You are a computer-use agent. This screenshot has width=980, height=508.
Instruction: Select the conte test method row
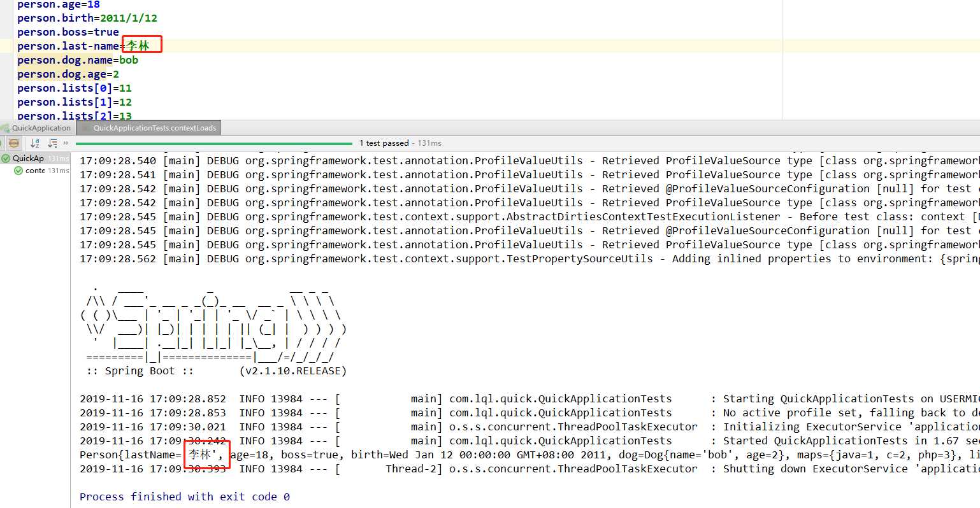pos(41,171)
